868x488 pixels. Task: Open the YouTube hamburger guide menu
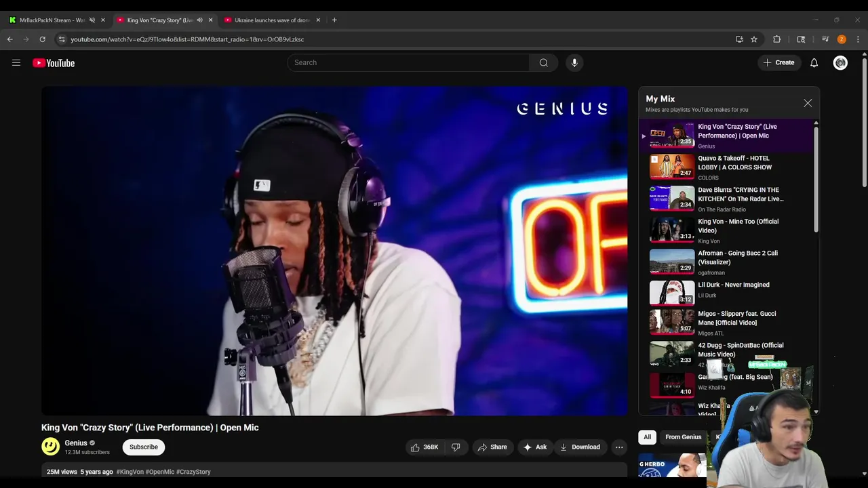point(16,63)
